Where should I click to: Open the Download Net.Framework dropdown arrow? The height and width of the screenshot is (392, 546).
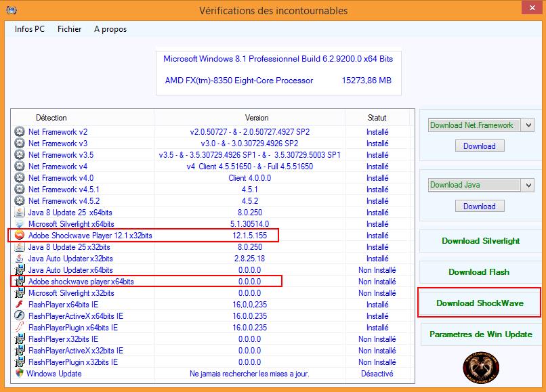pyautogui.click(x=528, y=125)
